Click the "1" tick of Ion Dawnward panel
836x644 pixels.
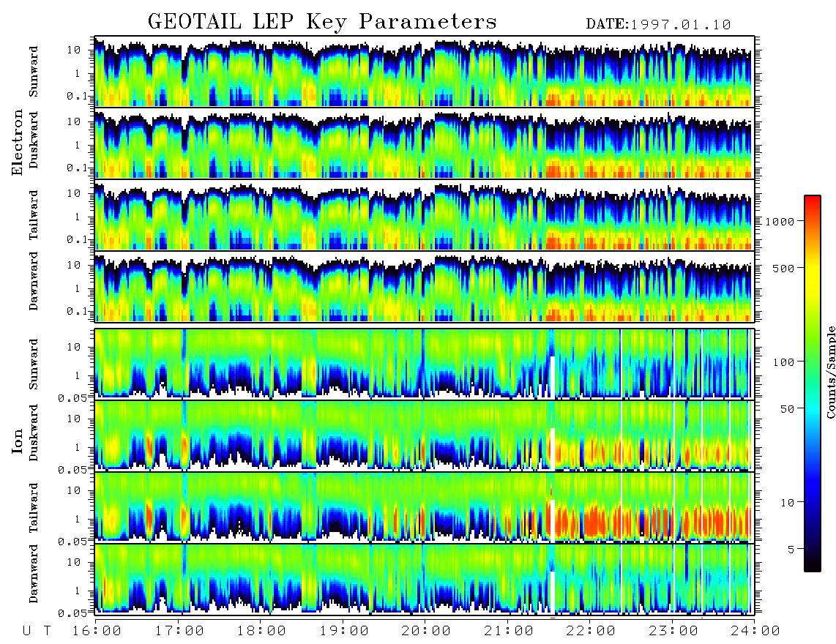coord(78,591)
